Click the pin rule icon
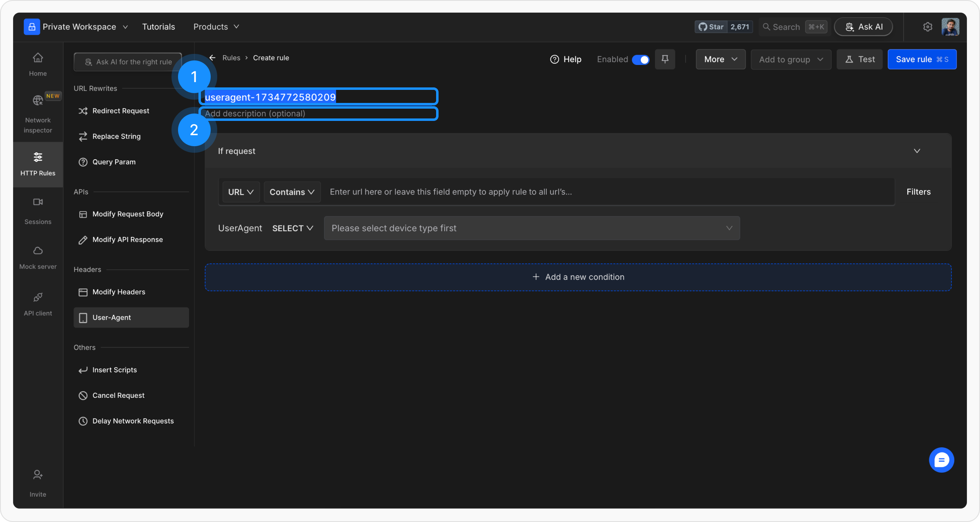Screen dimensions: 980x522 coord(665,59)
